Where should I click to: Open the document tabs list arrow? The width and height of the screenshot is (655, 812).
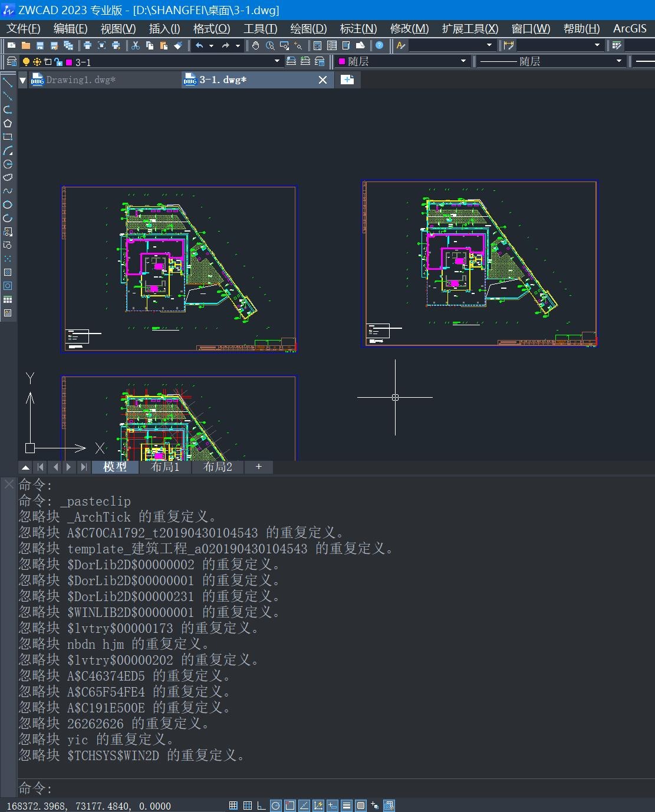[22, 80]
